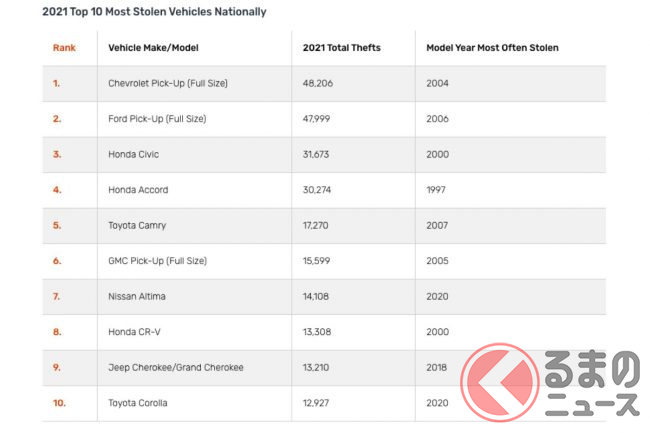Select the Chevrolet Pick-Up (Full Size) cell

coord(168,83)
